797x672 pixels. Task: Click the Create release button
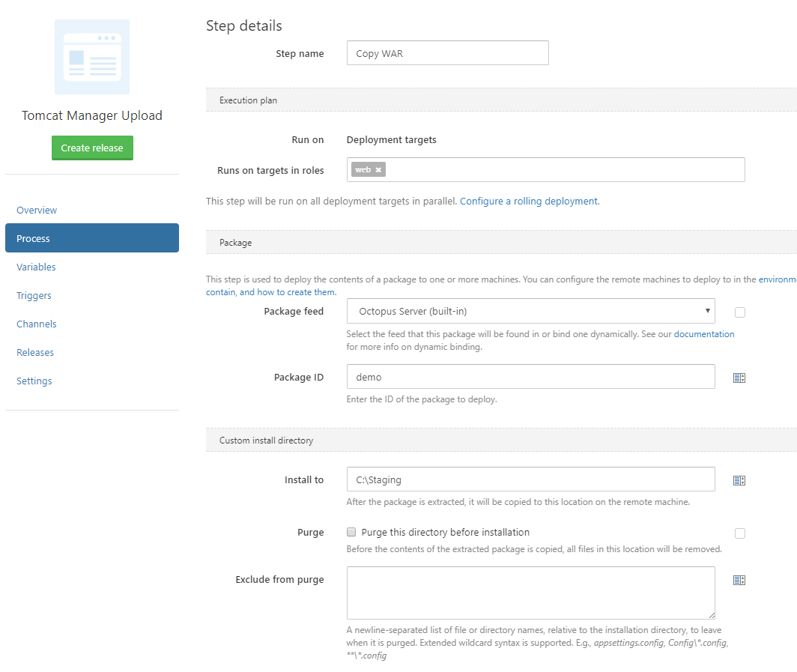(92, 148)
